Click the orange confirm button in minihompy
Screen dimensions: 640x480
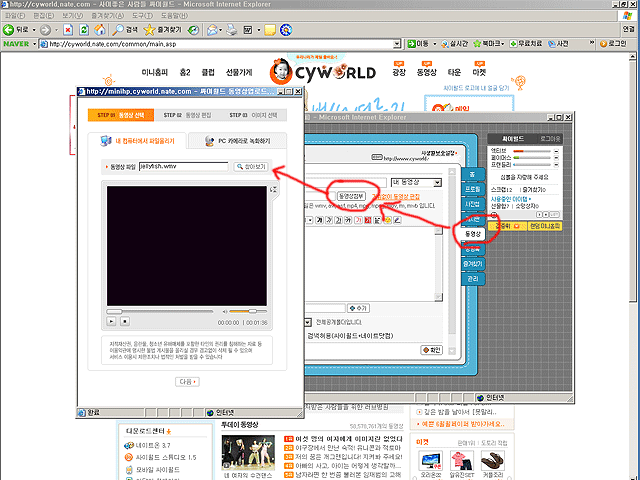click(432, 350)
